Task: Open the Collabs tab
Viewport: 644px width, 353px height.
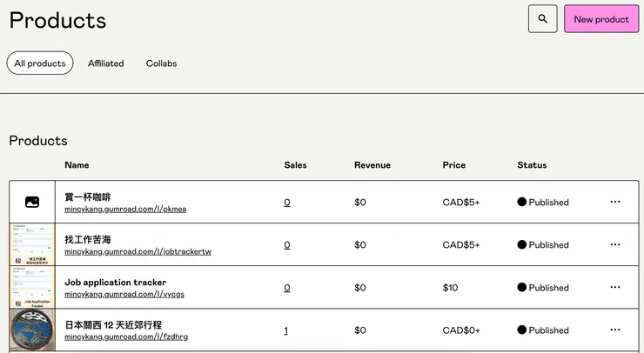Action: click(161, 63)
